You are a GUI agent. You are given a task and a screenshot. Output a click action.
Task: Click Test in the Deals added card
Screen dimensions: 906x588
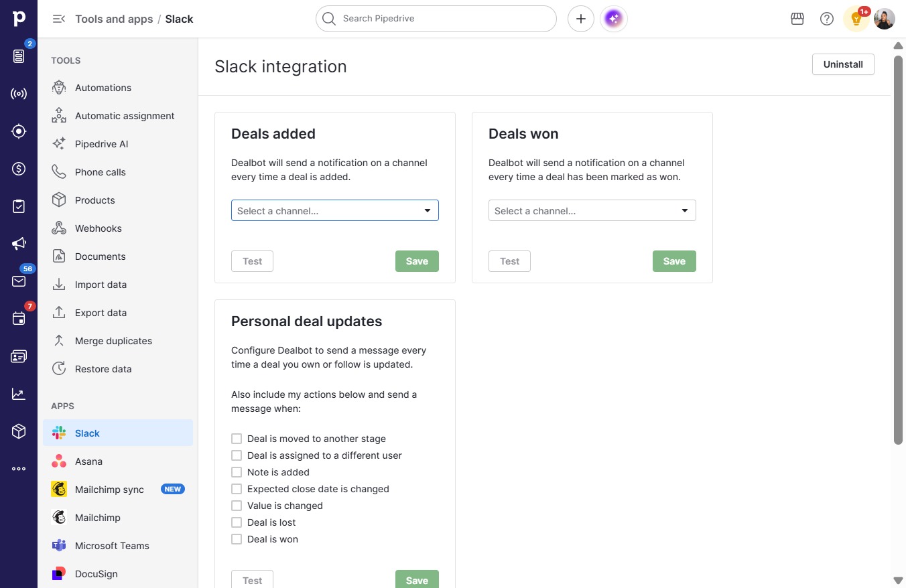[252, 261]
